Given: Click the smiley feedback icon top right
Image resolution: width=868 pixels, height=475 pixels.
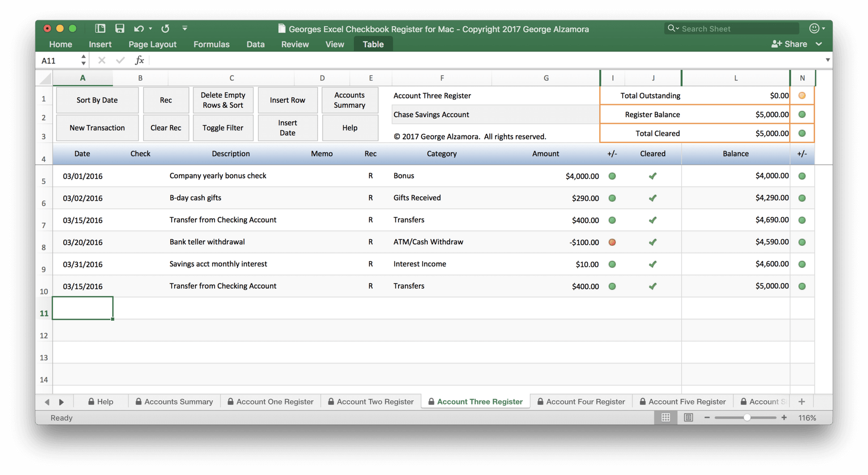Looking at the screenshot, I should [x=815, y=28].
